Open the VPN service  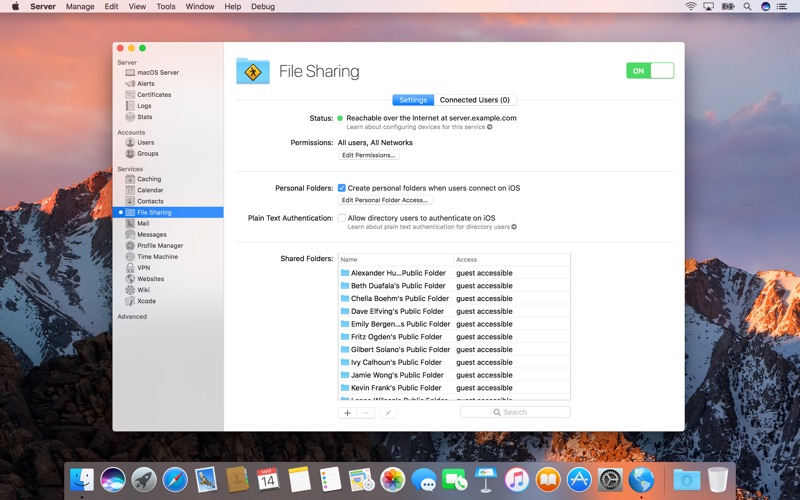tap(138, 268)
